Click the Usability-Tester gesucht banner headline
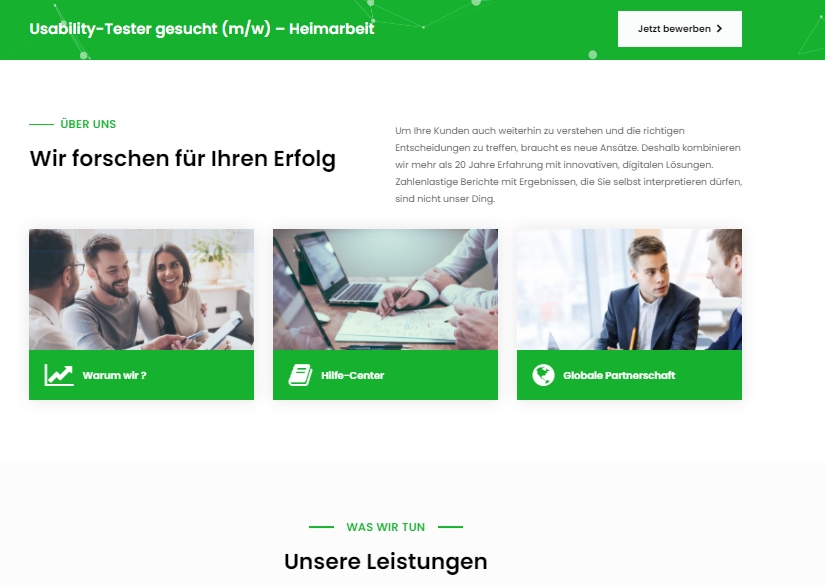 pyautogui.click(x=202, y=28)
